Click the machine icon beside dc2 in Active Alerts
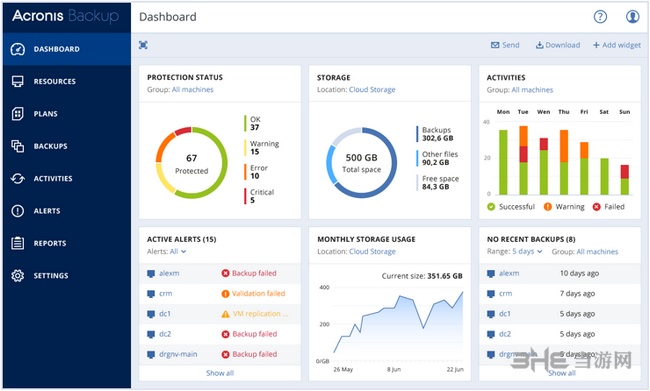The height and width of the screenshot is (391, 650). click(x=151, y=335)
